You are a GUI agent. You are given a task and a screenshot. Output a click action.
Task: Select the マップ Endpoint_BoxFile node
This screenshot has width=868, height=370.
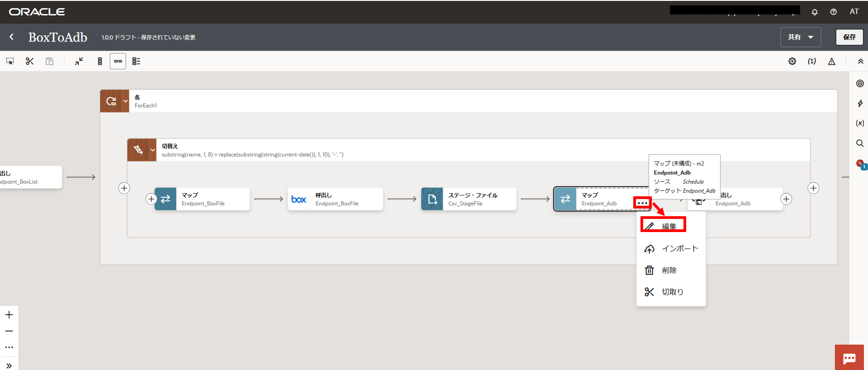coord(202,199)
